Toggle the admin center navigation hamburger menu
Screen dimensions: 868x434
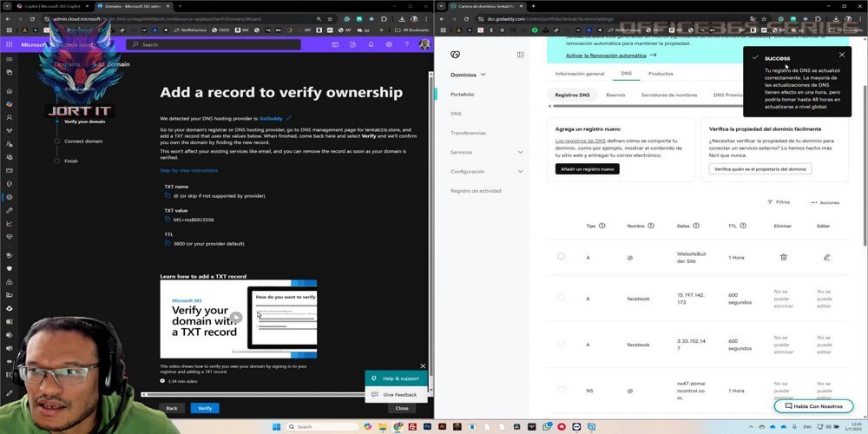(x=9, y=59)
